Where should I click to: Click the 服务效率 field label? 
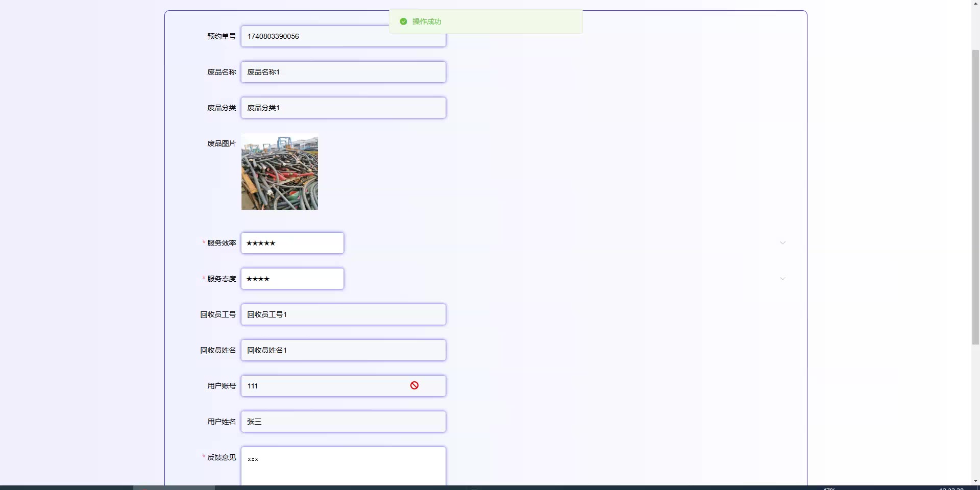(x=222, y=243)
